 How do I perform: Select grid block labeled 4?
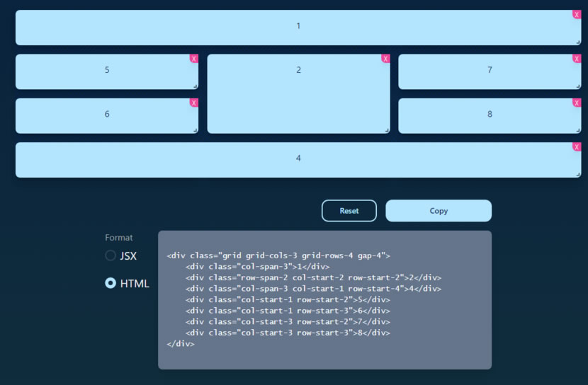tap(298, 160)
